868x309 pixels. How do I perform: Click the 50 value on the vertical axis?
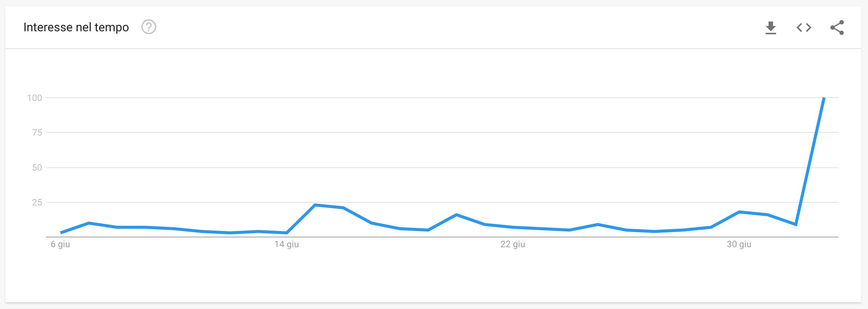coord(37,168)
